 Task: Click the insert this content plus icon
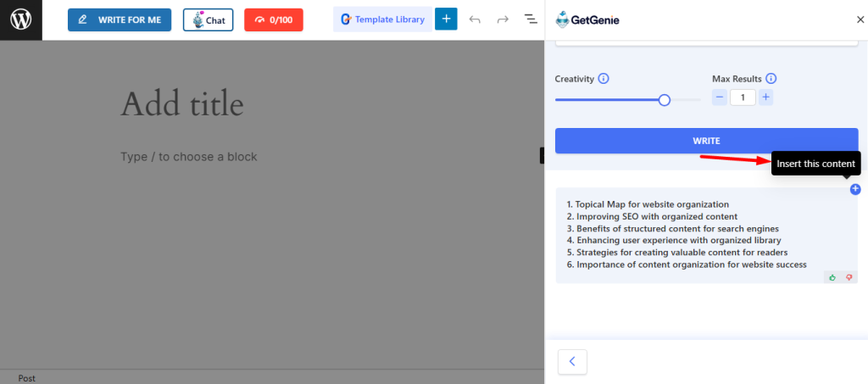(x=854, y=189)
